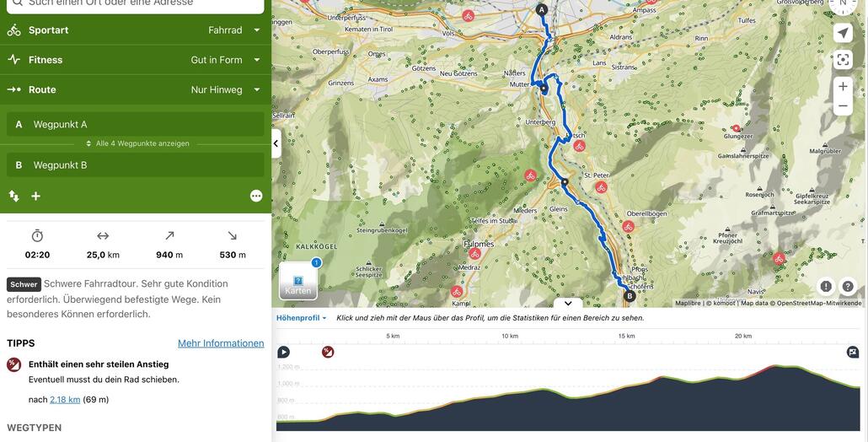The image size is (868, 442).
Task: Hide the elevation profile panel
Action: tap(568, 303)
